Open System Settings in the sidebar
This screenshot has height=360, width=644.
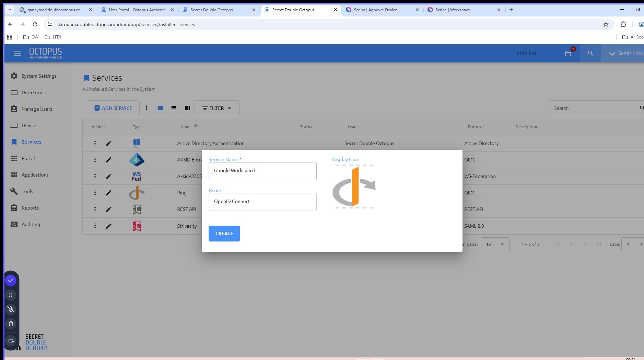[33, 76]
